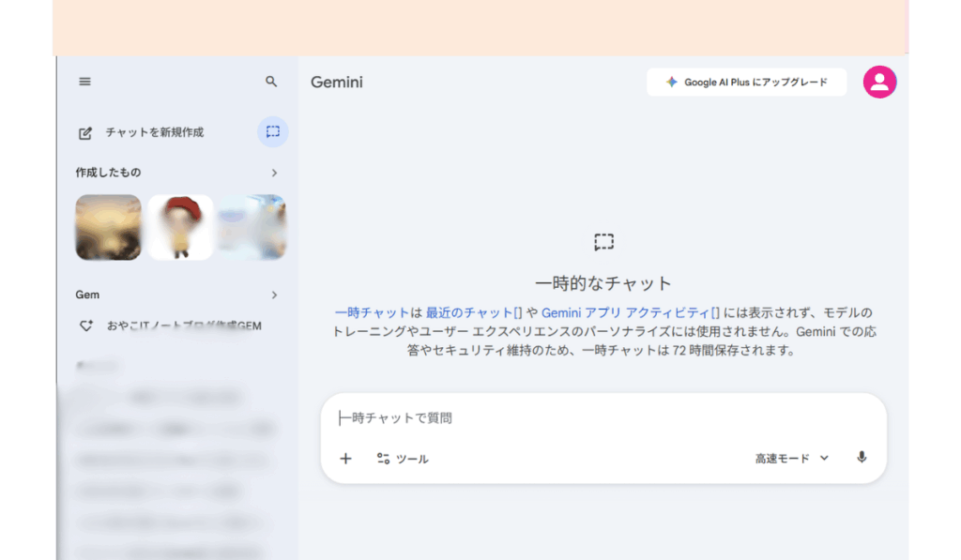Screen dimensions: 961x560
Task: Click the GEM icon next to おやこITノートブログ作成GEM
Action: coord(85,325)
